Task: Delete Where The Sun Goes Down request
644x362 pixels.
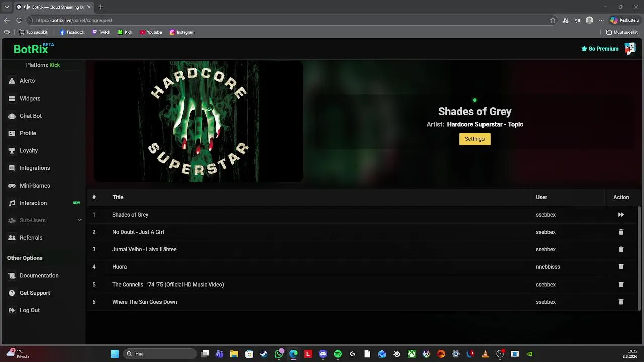Action: 621,302
